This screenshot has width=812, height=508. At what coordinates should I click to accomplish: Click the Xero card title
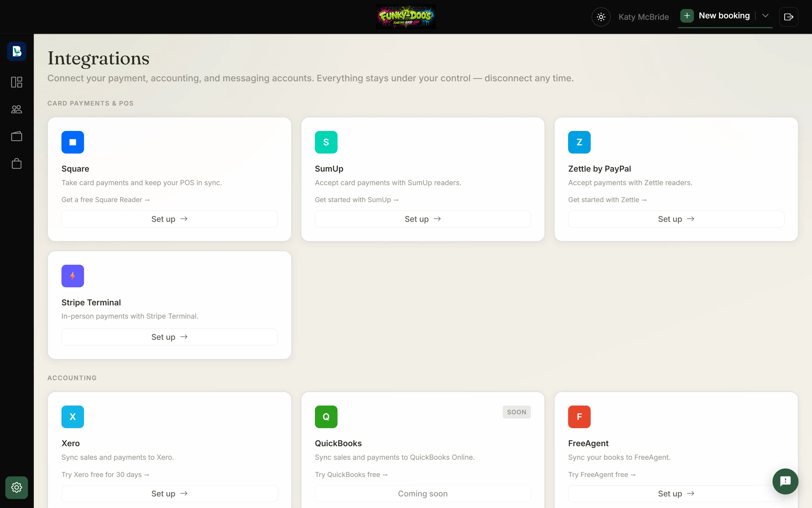coord(70,443)
